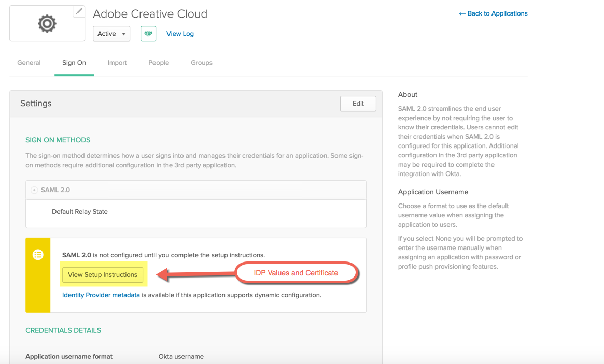The width and height of the screenshot is (604, 364).
Task: Select the Sign On tab
Action: (74, 62)
